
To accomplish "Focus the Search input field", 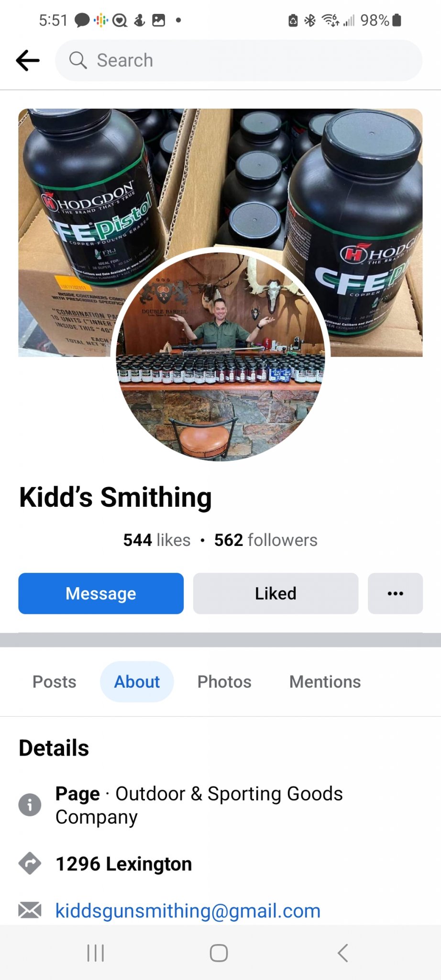I will 239,60.
